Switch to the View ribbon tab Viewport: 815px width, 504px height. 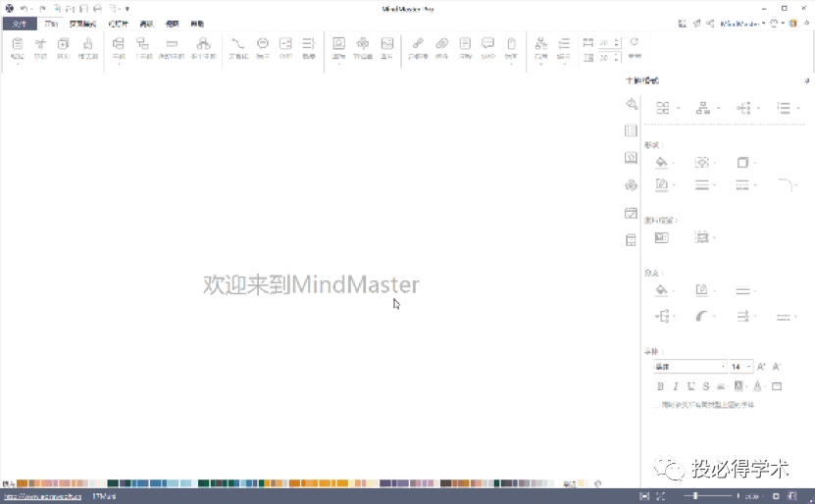172,24
